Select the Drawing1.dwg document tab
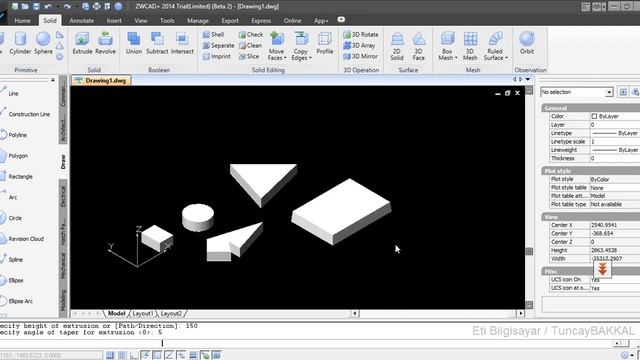640x360 pixels. click(101, 80)
